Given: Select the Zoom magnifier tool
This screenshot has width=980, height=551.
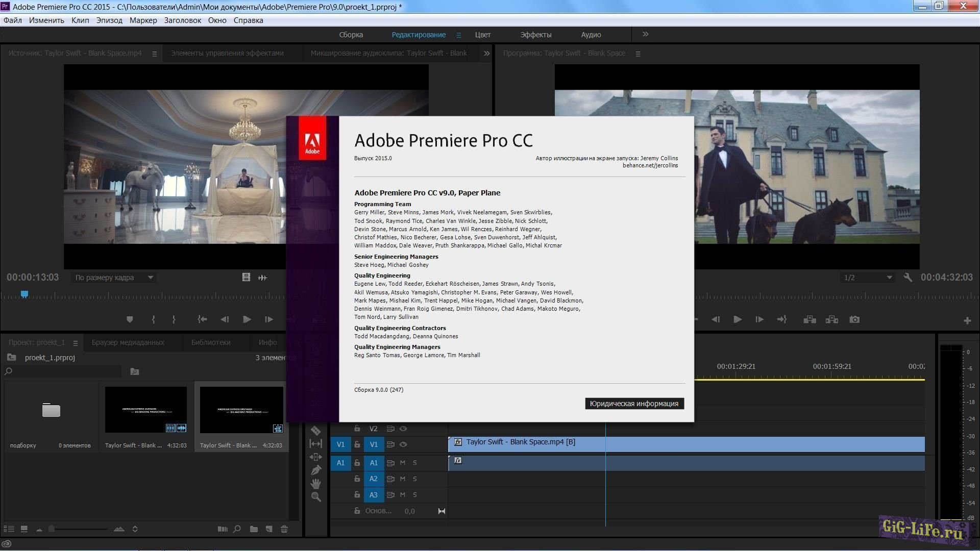Looking at the screenshot, I should (315, 497).
